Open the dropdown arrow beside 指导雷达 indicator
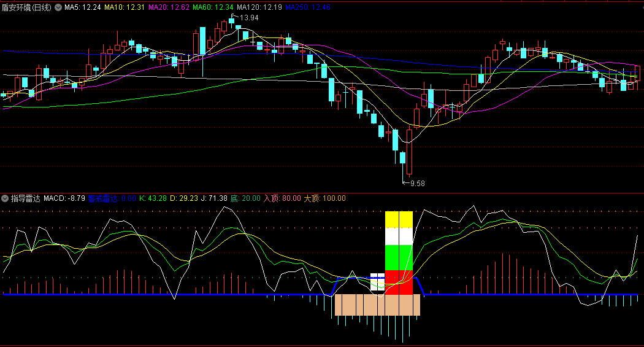644x347 pixels. point(5,198)
